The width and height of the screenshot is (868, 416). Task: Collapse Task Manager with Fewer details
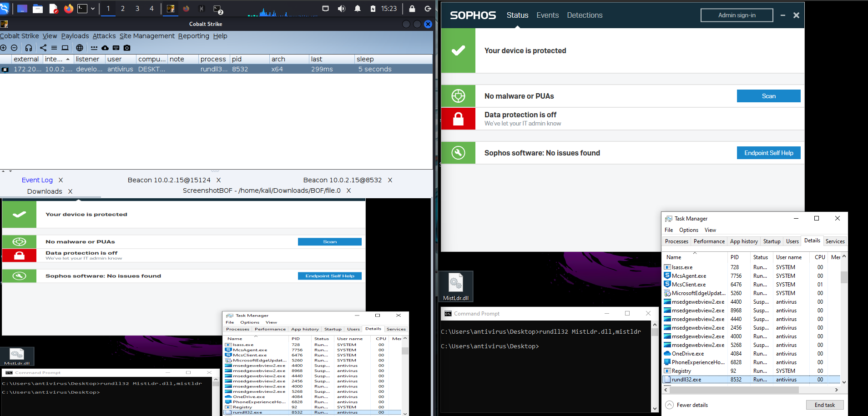point(687,405)
